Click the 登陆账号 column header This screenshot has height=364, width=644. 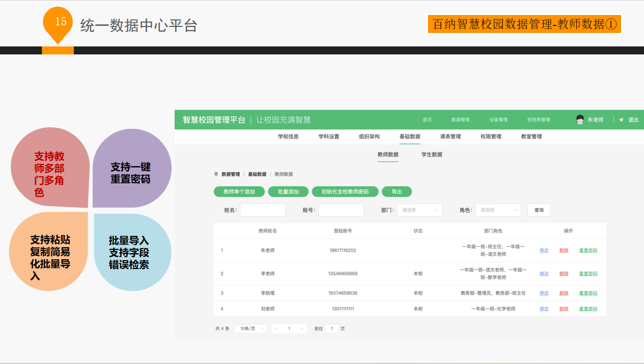pos(343,231)
